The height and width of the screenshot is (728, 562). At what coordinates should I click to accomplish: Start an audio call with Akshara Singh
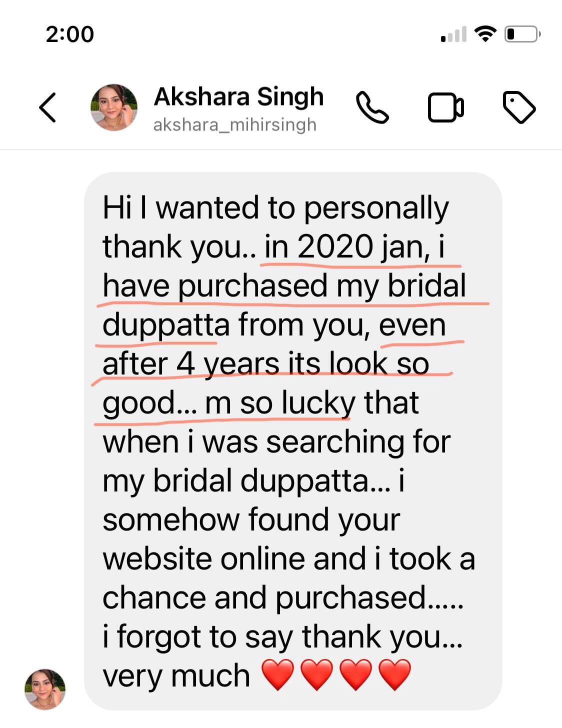point(372,107)
